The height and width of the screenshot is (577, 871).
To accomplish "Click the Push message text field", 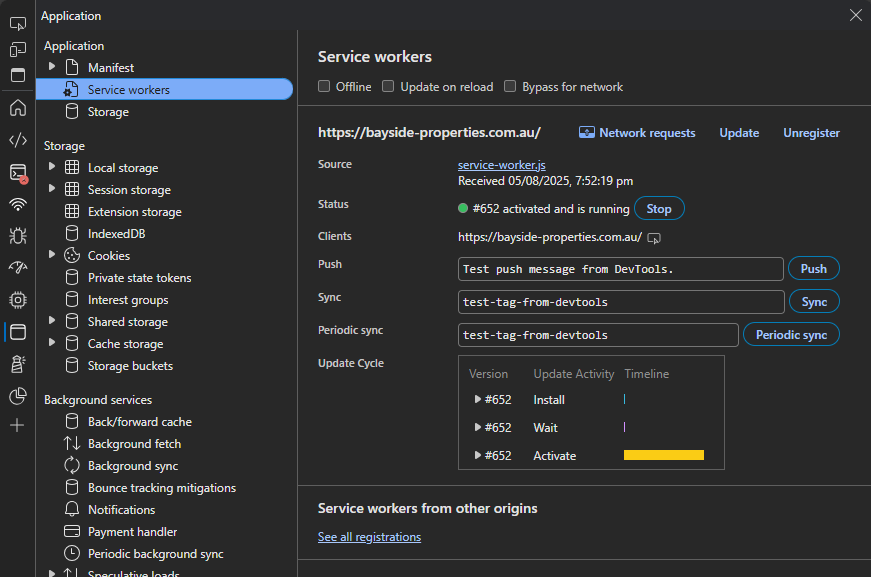I will click(620, 269).
